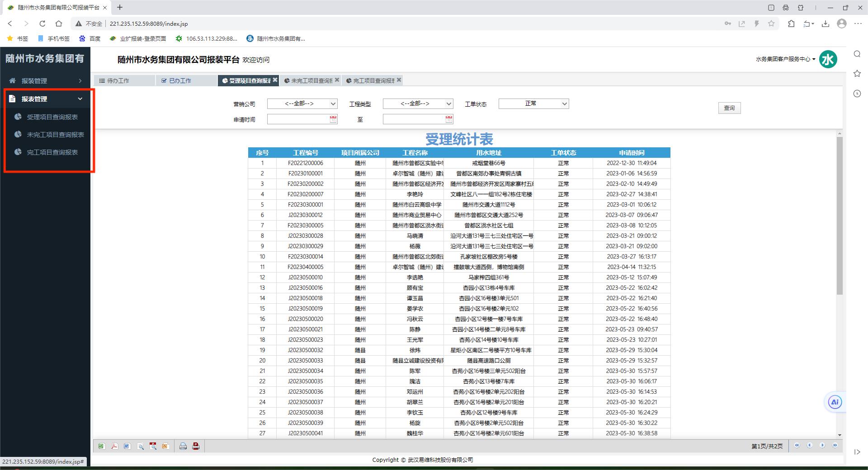
Task: Export the report to Word
Action: point(127,446)
